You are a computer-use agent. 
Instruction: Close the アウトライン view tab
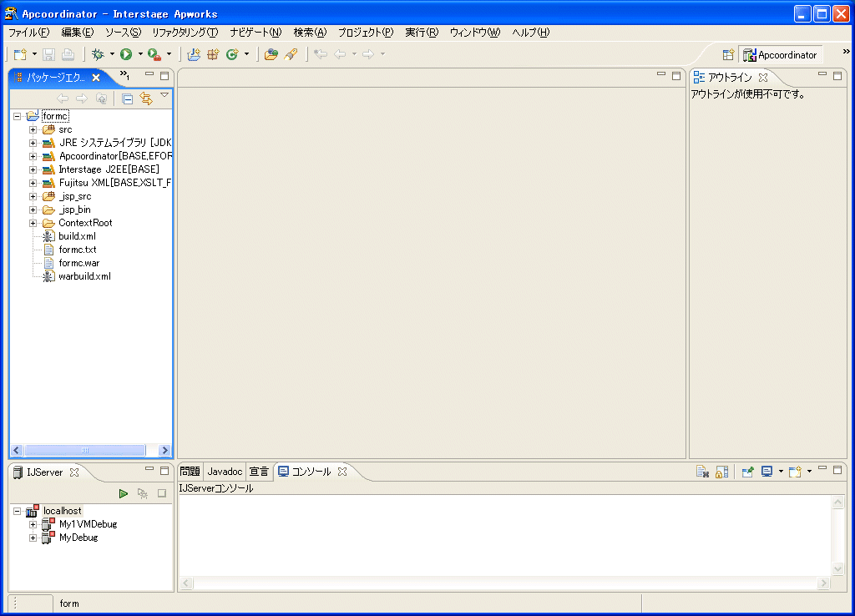click(763, 77)
